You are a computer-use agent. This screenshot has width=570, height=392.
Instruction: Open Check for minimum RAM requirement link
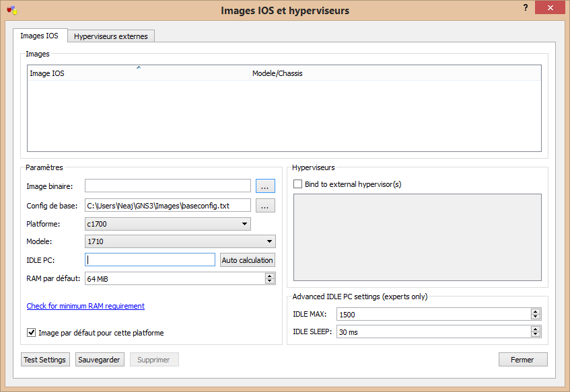pos(85,306)
